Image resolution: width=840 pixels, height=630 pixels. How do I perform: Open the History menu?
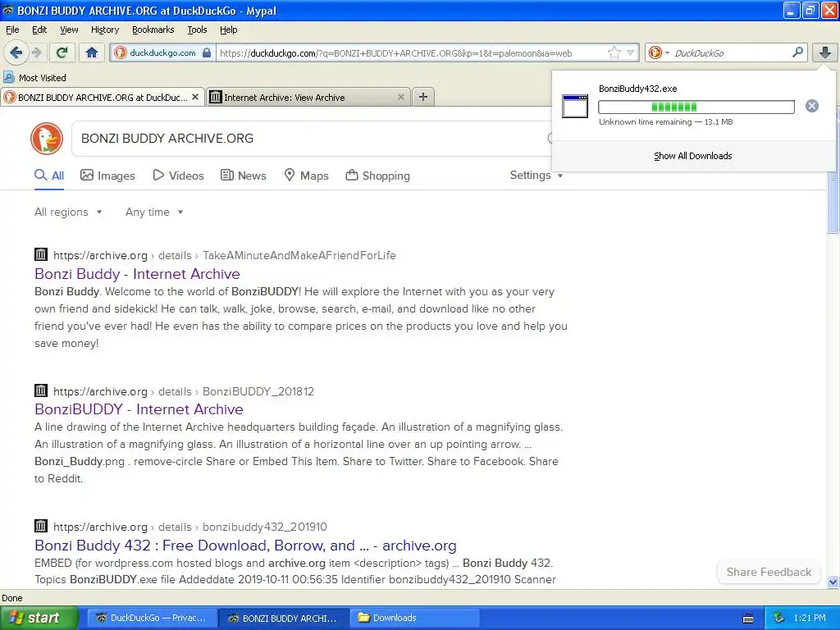(x=105, y=30)
